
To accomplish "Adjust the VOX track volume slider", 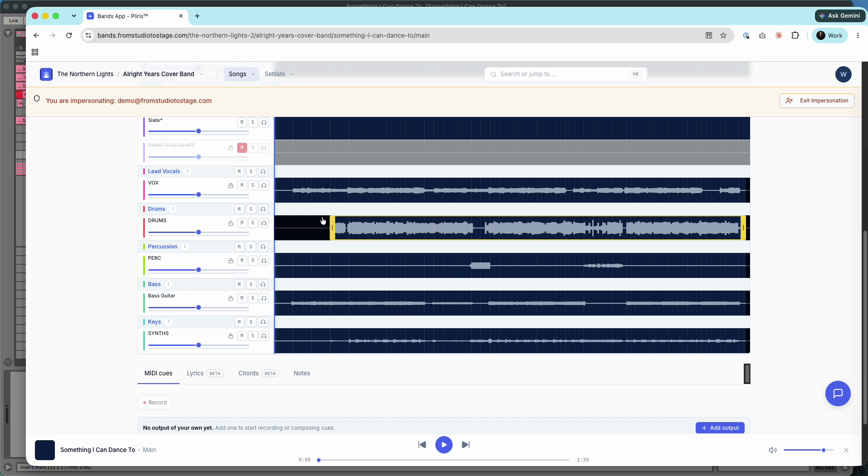I will pyautogui.click(x=199, y=194).
